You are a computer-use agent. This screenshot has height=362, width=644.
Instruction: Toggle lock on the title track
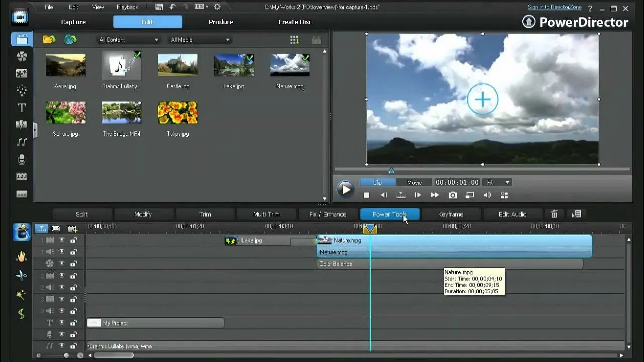(x=73, y=323)
